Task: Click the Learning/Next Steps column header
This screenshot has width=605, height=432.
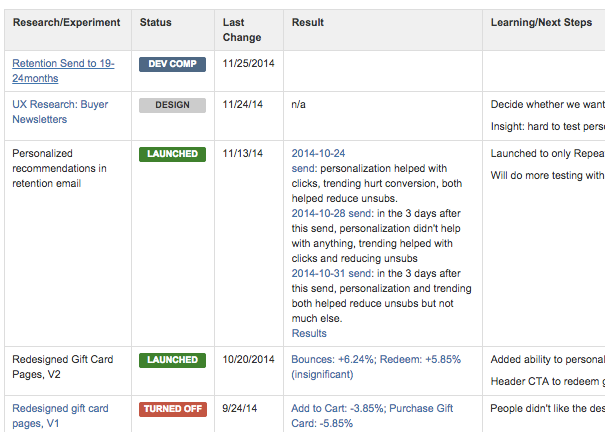Action: [541, 22]
